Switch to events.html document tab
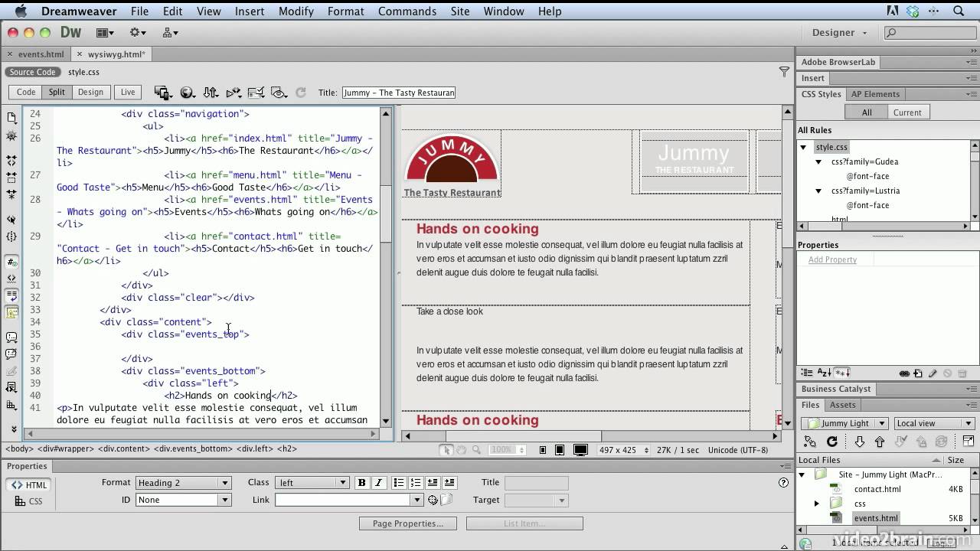 (x=41, y=54)
